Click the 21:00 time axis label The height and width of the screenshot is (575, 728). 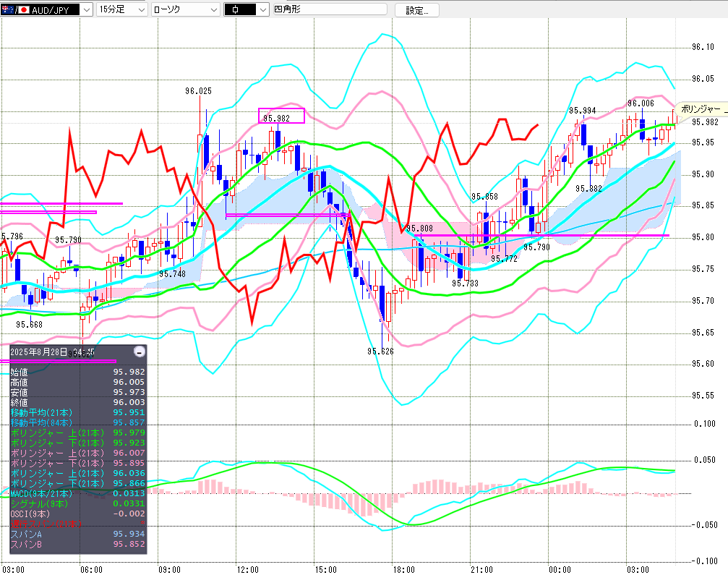481,570
